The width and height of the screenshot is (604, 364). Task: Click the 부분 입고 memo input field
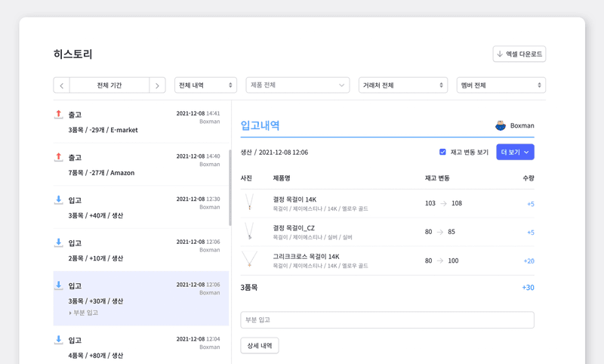387,319
